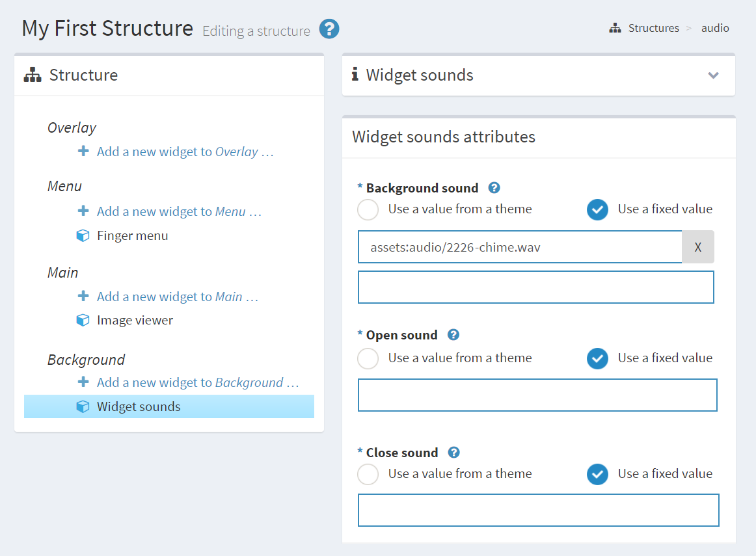The height and width of the screenshot is (556, 756).
Task: Click the tree icon beside Structures breadcrumb
Action: (x=615, y=28)
